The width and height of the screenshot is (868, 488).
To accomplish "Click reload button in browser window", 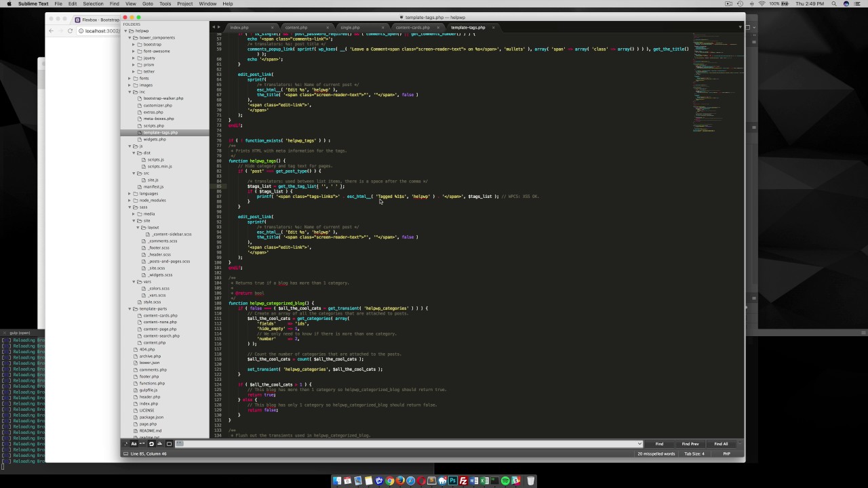I will (x=70, y=31).
